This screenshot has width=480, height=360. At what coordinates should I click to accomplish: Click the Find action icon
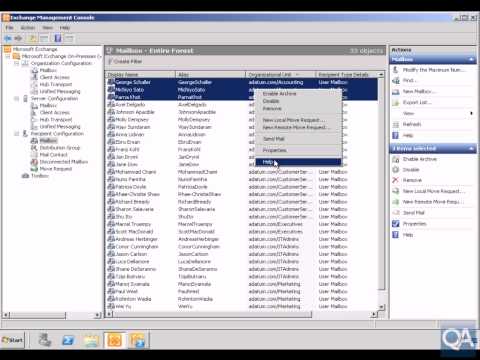click(x=396, y=80)
